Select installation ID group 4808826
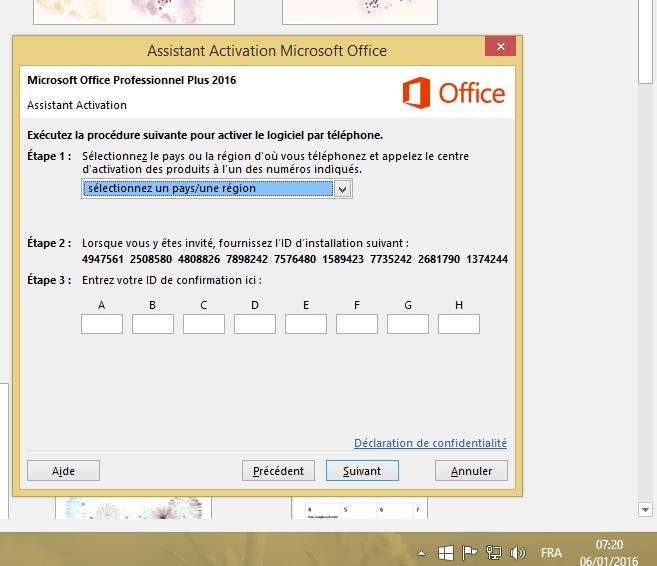 (x=199, y=259)
